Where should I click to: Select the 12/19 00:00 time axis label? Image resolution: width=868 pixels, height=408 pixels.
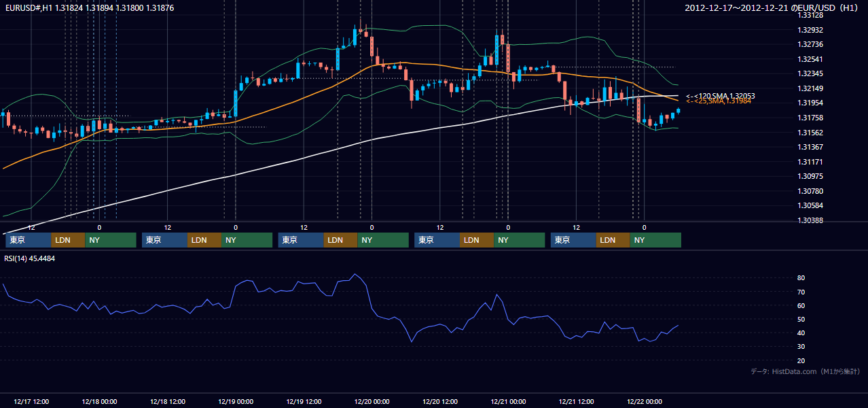(x=236, y=401)
